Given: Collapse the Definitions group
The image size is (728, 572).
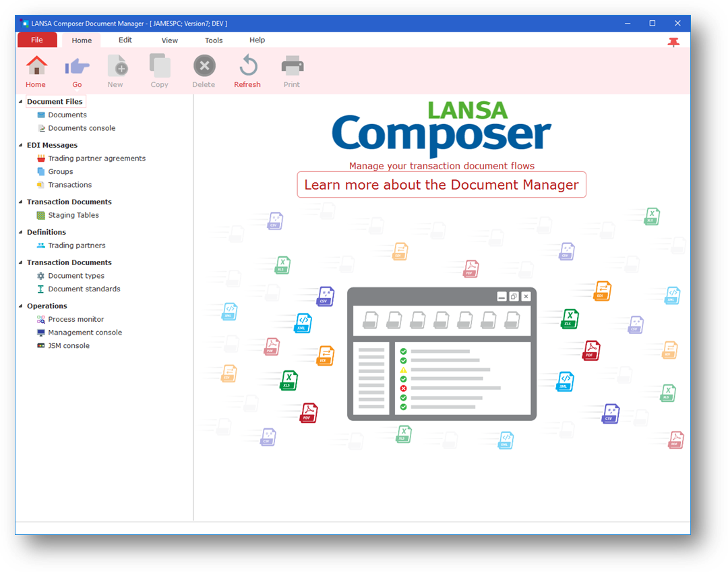Looking at the screenshot, I should pyautogui.click(x=20, y=232).
